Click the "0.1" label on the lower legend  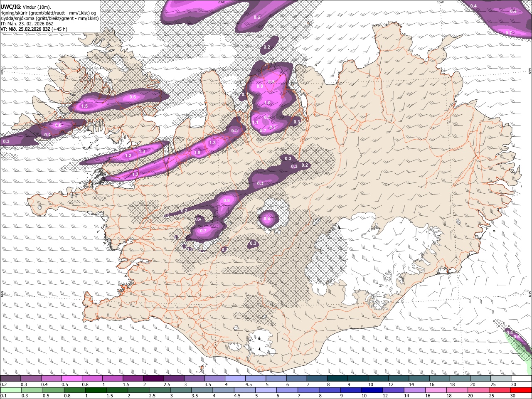(3, 396)
